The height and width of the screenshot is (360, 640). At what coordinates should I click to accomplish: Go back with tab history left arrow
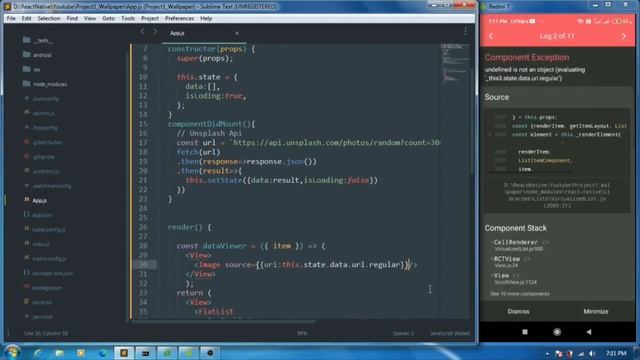[x=142, y=31]
